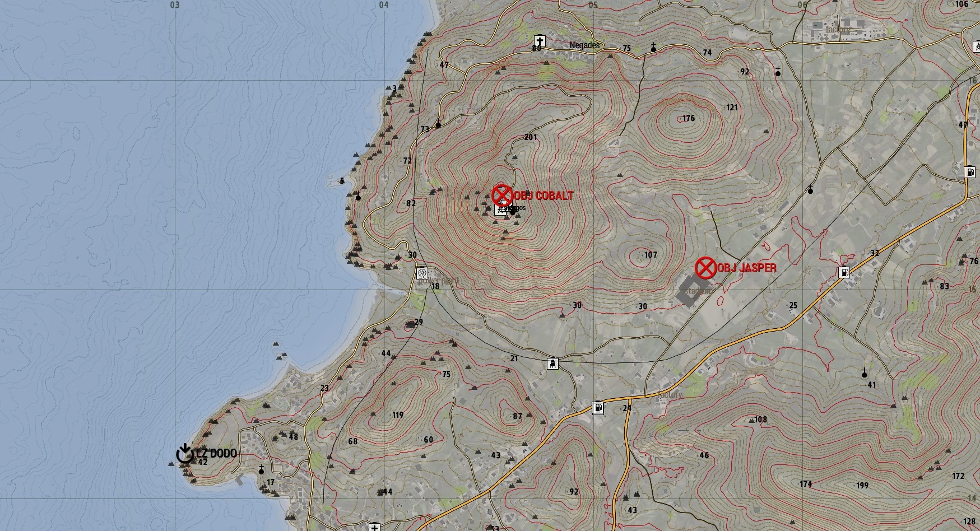The width and height of the screenshot is (980, 531).
Task: Select the 176 elevation peak label
Action: click(x=688, y=118)
